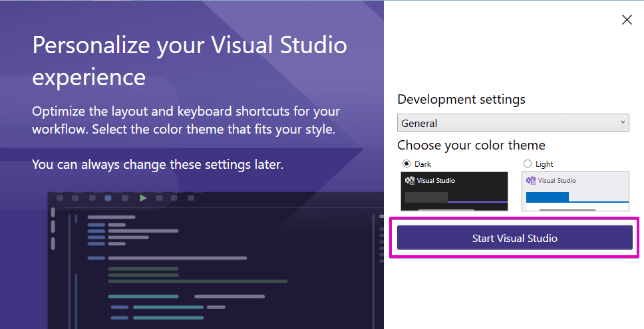Click the gray bar in the Dark preview

(426, 197)
